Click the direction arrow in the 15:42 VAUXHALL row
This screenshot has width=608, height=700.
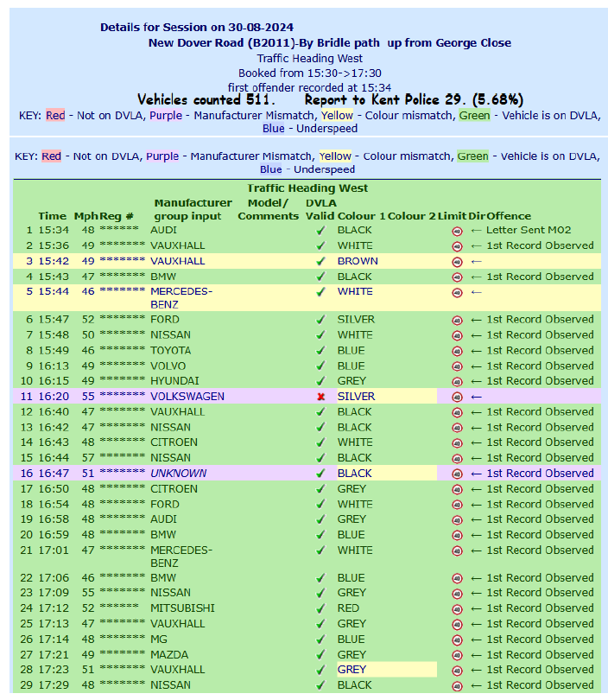pos(476,262)
